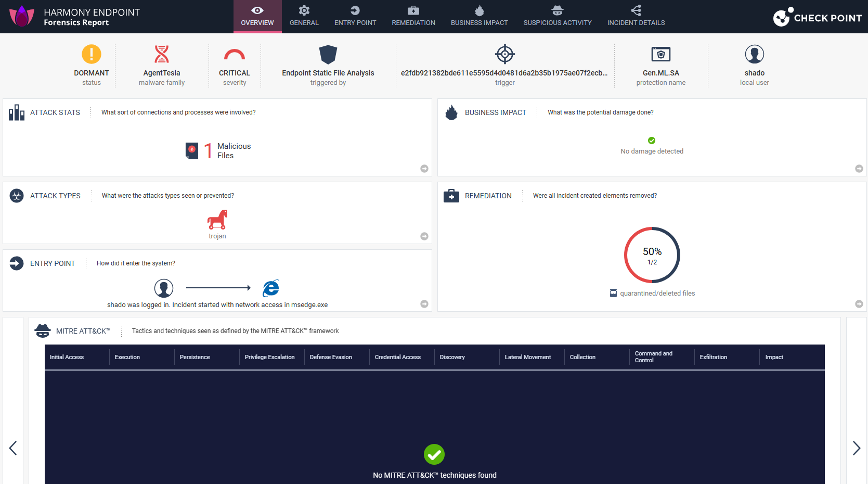Click the ATTACK STATS panel title

tap(55, 112)
